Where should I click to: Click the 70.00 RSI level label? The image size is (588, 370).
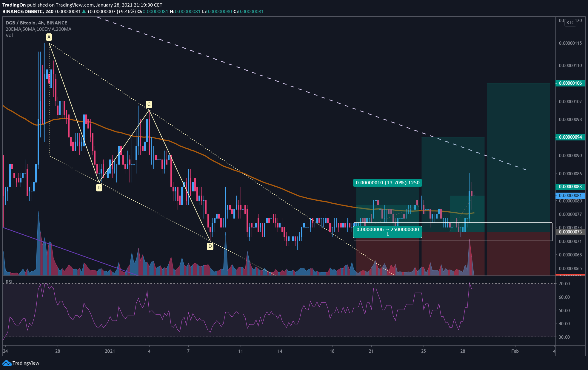(x=564, y=284)
